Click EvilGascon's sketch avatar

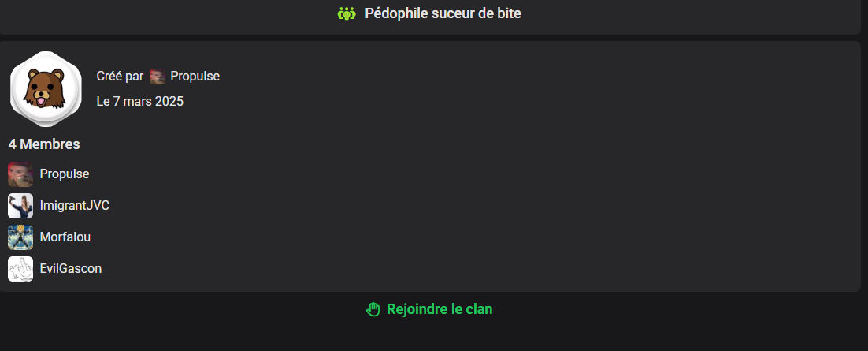20,269
